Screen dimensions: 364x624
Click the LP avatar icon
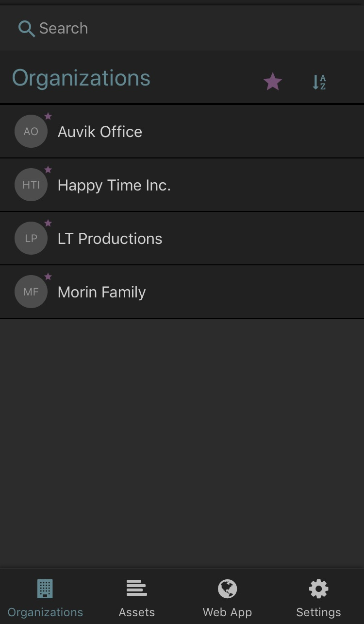31,239
